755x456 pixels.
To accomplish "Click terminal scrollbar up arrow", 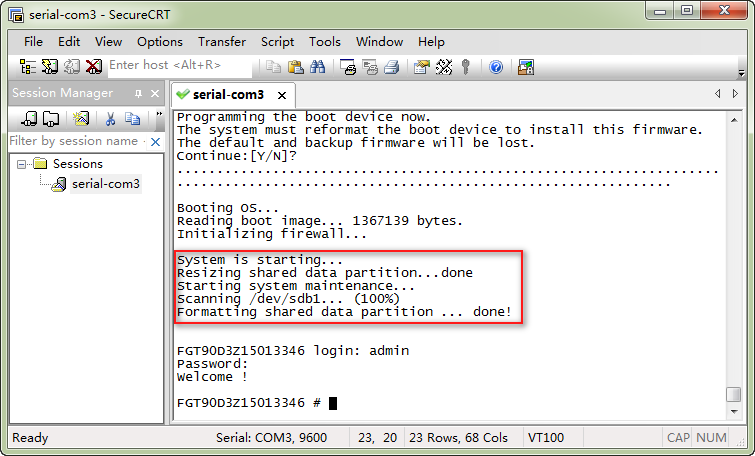I will coord(734,120).
